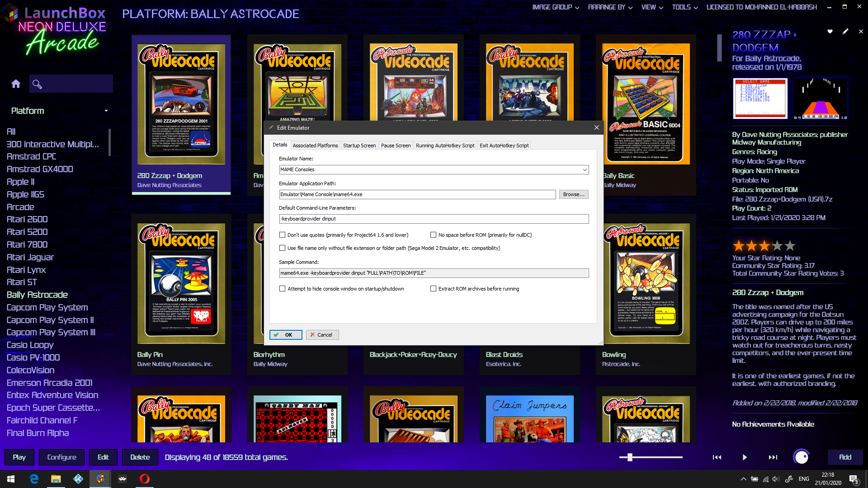Open the Arrange By menu
Viewport: 868px width, 488px height.
[610, 7]
